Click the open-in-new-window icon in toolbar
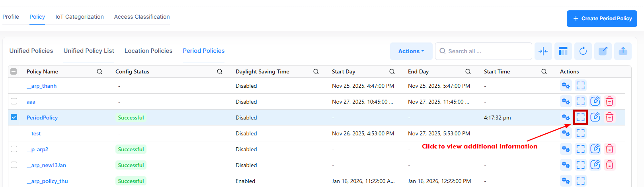This screenshot has width=644, height=187. click(603, 51)
